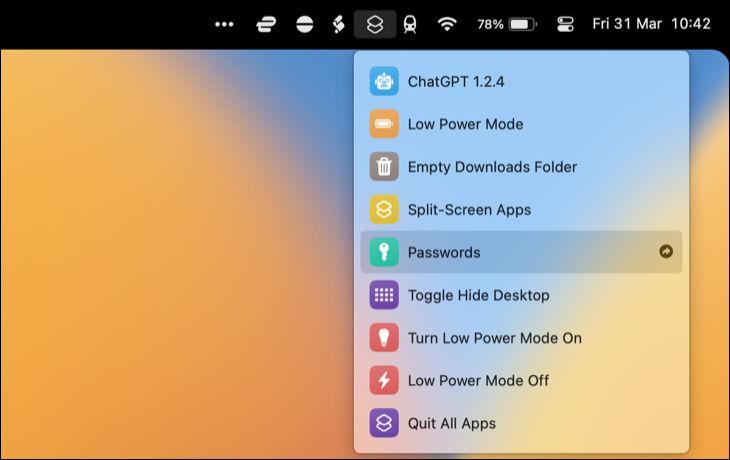Click the orange Low Power Mode battery icon

coord(384,124)
